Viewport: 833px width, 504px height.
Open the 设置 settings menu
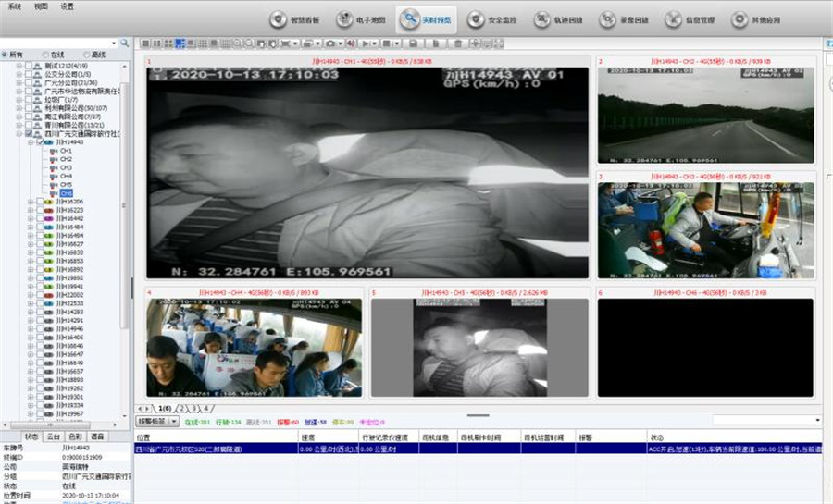(67, 6)
